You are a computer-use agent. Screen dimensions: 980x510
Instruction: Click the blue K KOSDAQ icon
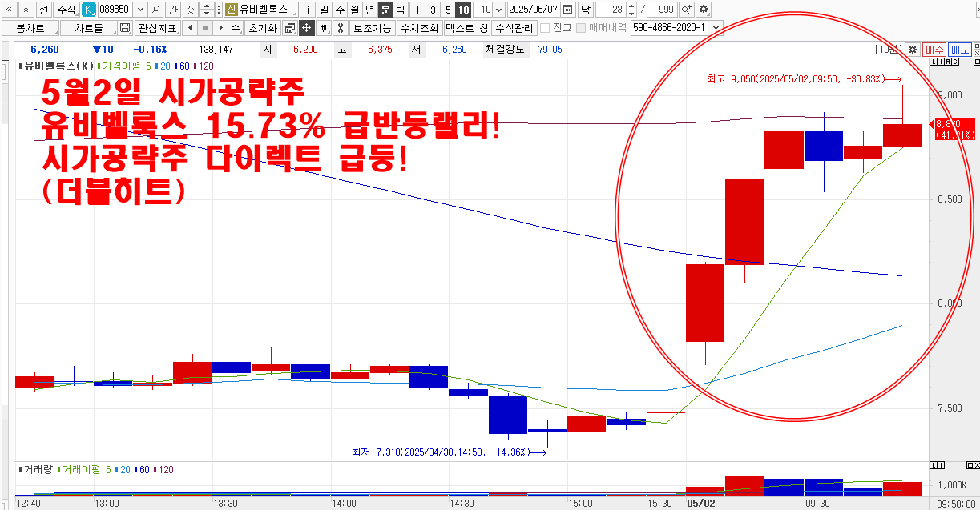pyautogui.click(x=89, y=10)
